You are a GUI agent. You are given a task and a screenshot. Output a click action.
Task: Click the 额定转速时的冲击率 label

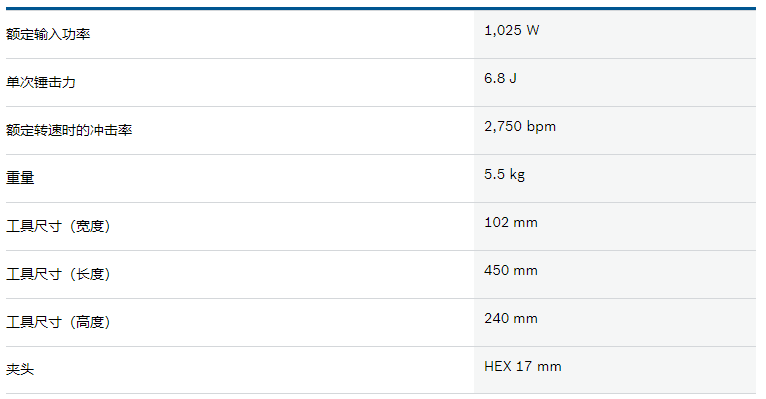coord(69,130)
